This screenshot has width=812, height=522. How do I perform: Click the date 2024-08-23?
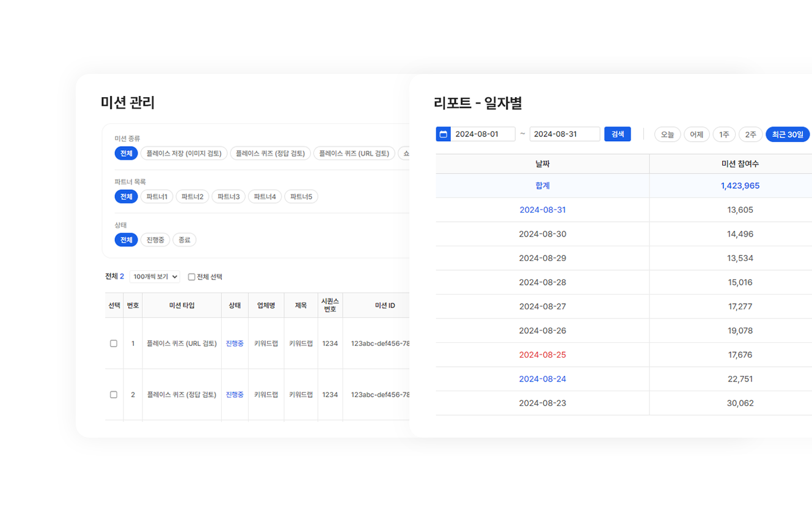pyautogui.click(x=543, y=403)
